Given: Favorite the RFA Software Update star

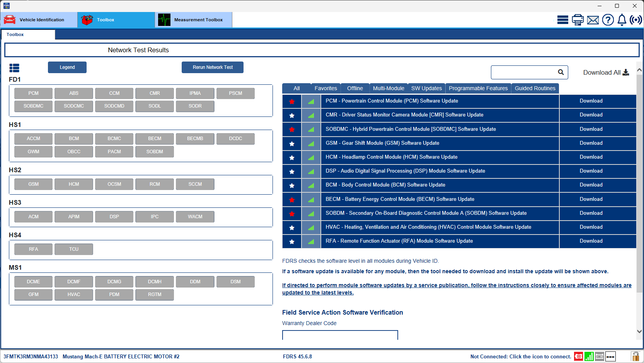Looking at the screenshot, I should coord(292,241).
